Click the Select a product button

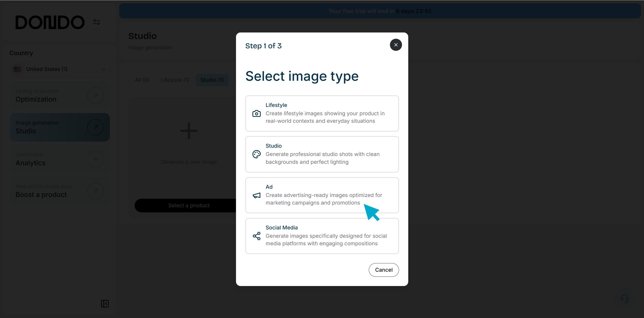(189, 206)
